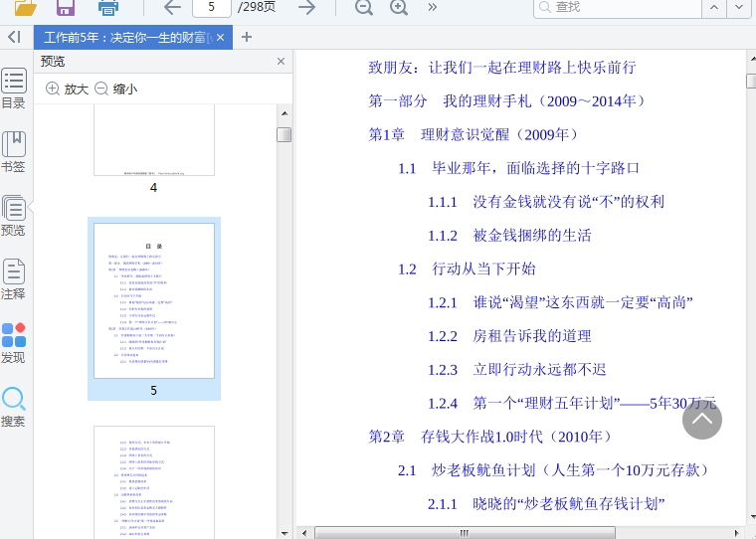Screen dimensions: 756x539
Task: Open link 1.2.4 第一个“理财五年计划”
Action: [x=572, y=403]
